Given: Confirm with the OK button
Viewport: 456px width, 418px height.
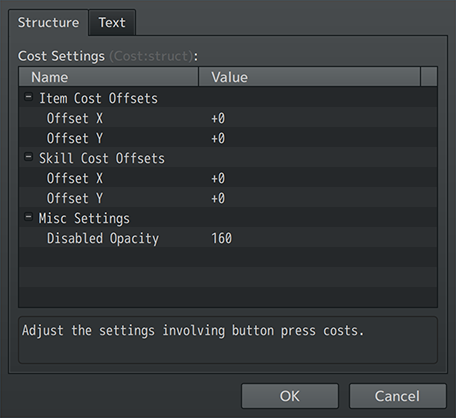Looking at the screenshot, I should [x=290, y=396].
